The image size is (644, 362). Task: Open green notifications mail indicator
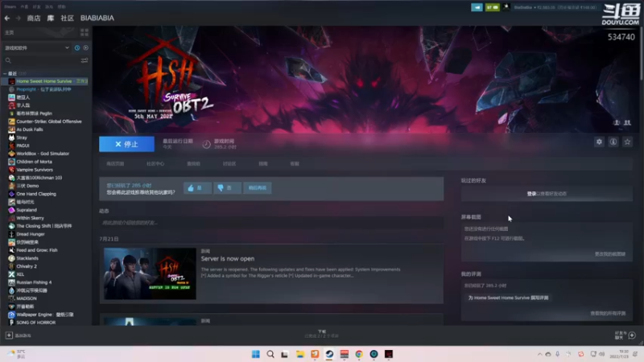click(x=492, y=7)
